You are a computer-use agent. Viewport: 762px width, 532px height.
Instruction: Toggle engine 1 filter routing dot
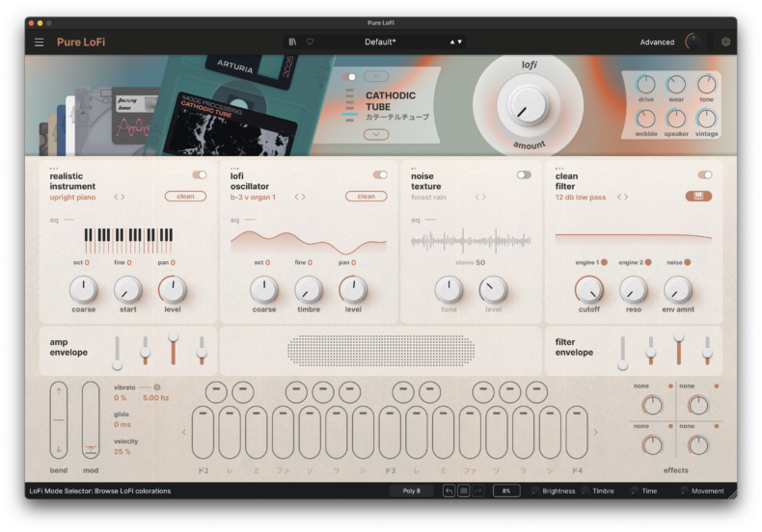point(604,262)
